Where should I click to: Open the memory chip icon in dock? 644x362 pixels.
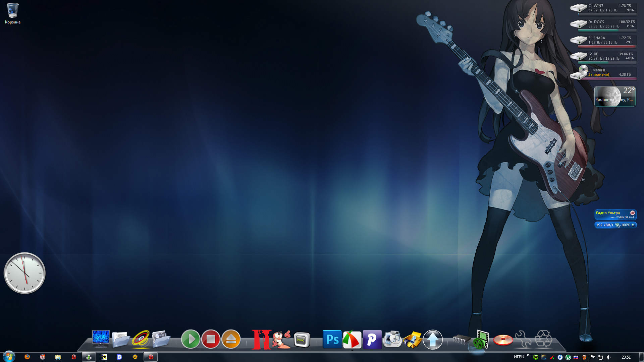click(462, 339)
